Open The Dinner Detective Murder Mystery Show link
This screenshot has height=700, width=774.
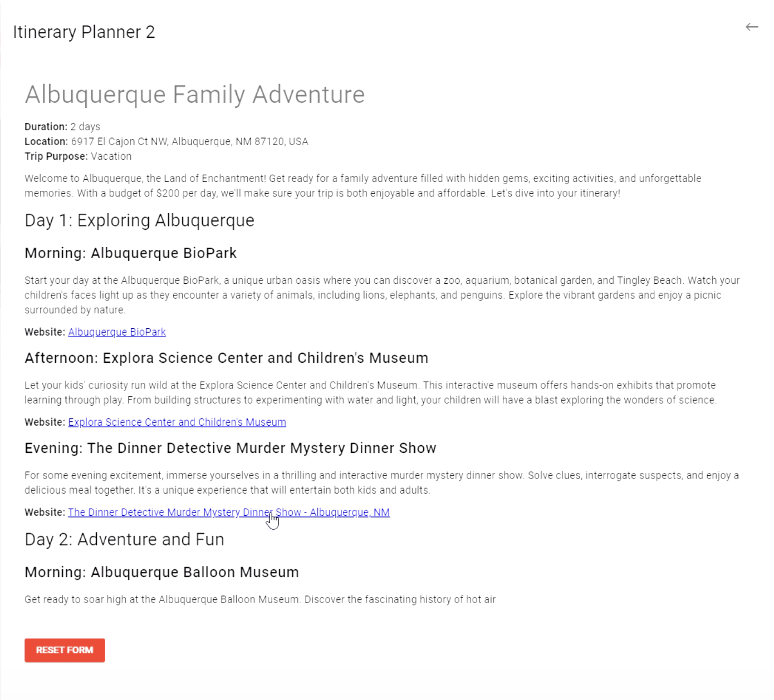228,512
